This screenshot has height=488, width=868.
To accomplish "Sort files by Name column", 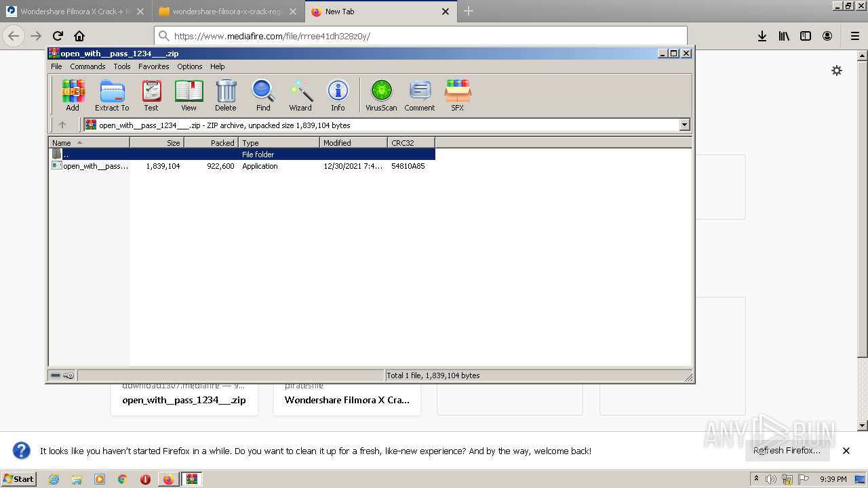I will point(89,142).
